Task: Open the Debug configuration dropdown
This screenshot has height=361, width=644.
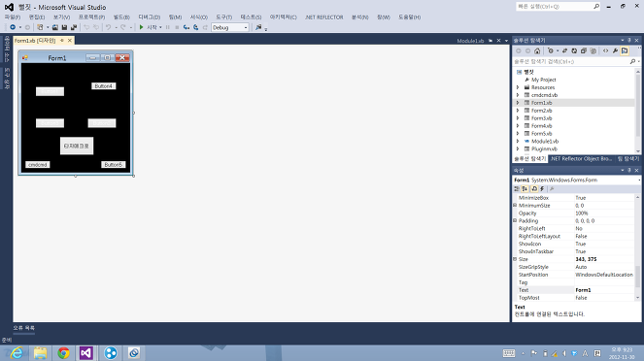Action: pos(246,27)
